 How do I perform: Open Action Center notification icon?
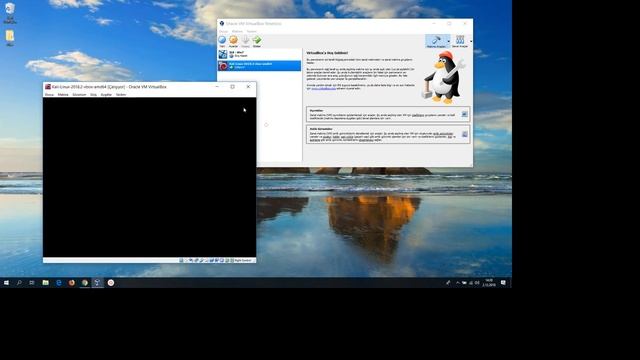click(x=503, y=282)
